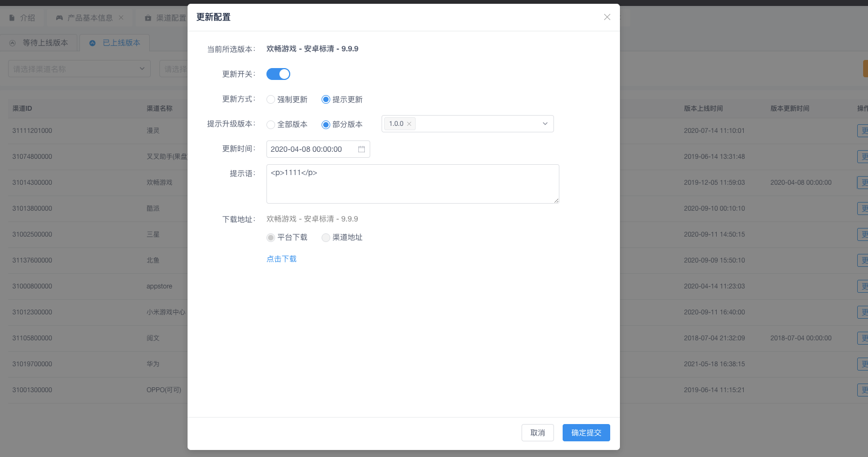Close the 更新配置 dialog with X icon

[607, 17]
